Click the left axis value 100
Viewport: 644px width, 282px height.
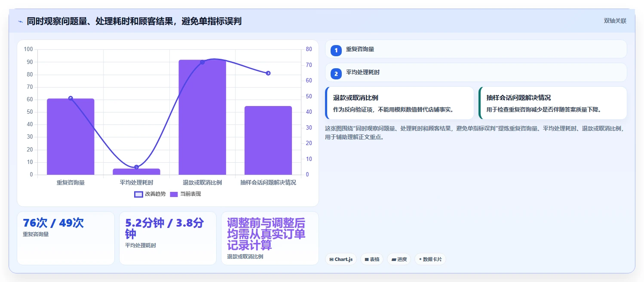click(x=28, y=49)
